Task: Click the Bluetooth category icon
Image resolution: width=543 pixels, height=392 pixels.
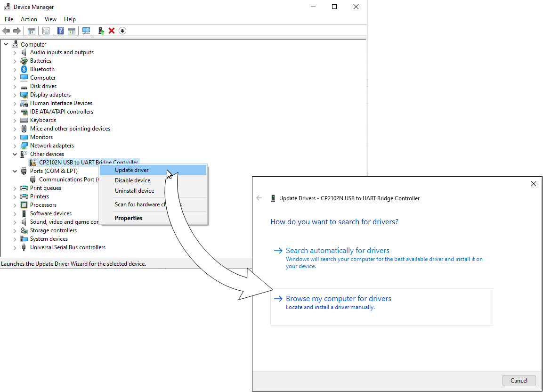Action: click(24, 69)
